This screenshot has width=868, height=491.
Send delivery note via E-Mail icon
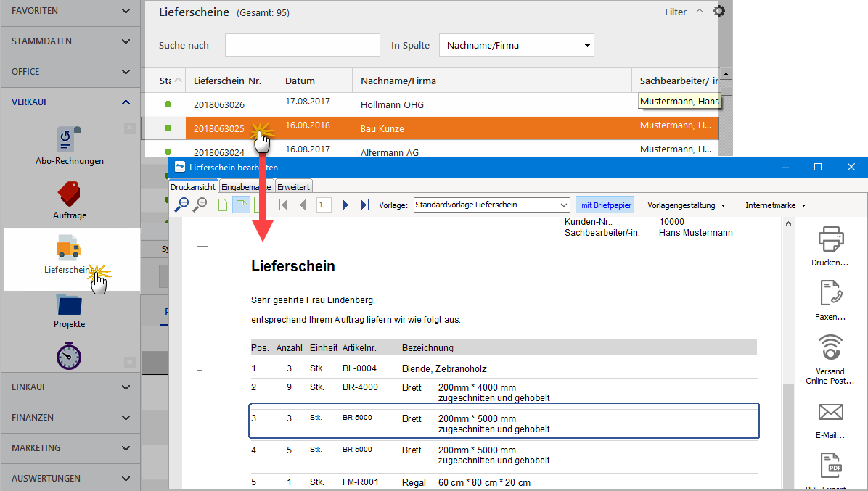click(x=830, y=412)
